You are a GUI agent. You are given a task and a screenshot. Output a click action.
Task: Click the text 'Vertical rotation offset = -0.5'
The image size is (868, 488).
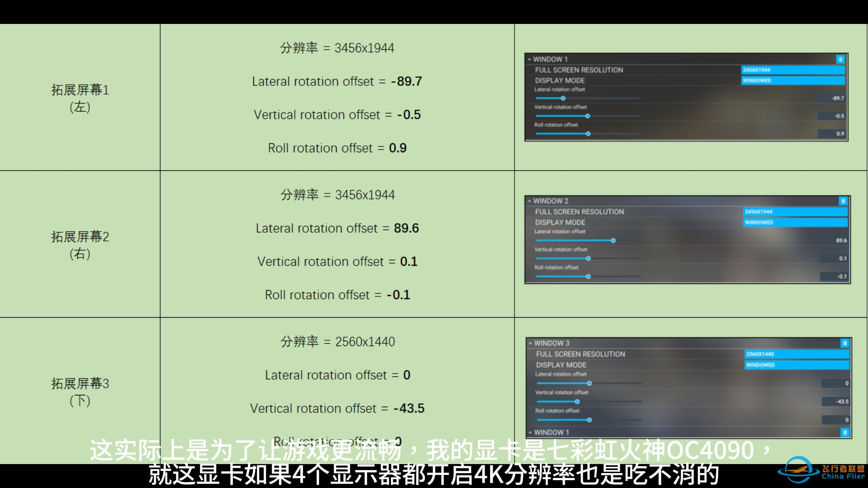coord(337,115)
